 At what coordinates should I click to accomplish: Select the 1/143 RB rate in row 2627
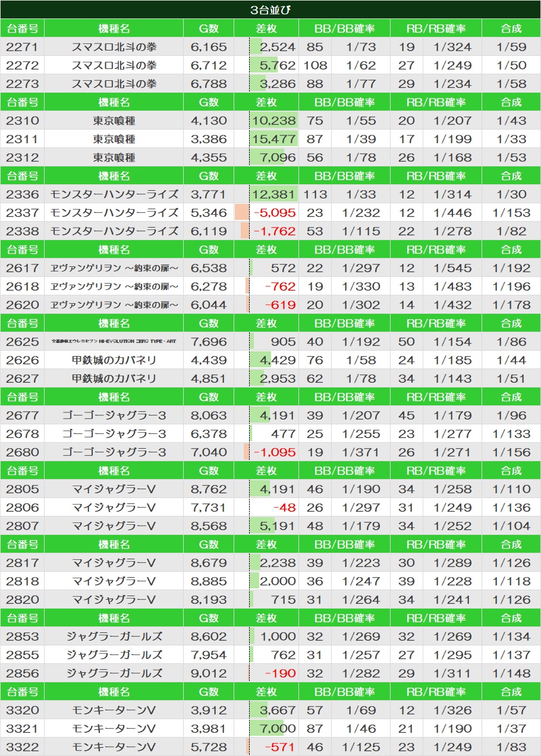[452, 379]
